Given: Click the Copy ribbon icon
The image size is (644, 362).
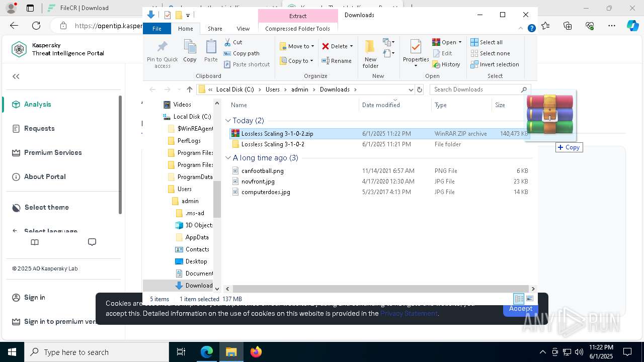Looking at the screenshot, I should [190, 51].
